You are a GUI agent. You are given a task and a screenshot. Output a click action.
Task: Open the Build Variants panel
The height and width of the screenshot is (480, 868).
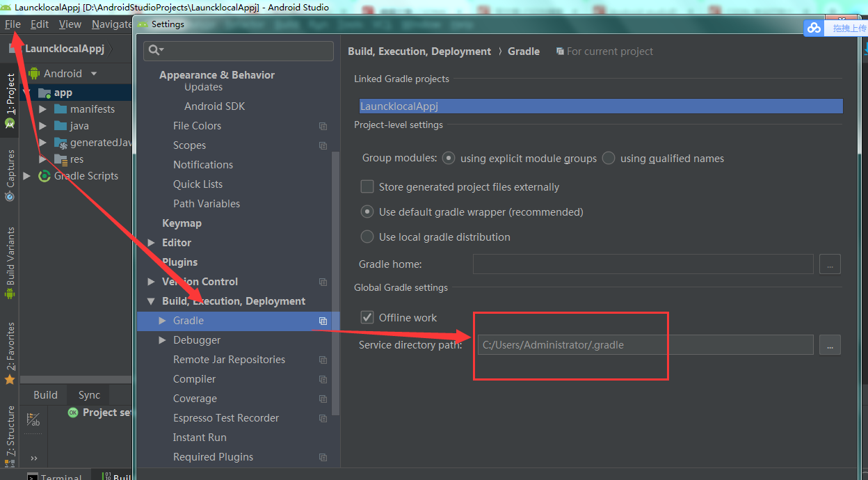click(x=10, y=257)
